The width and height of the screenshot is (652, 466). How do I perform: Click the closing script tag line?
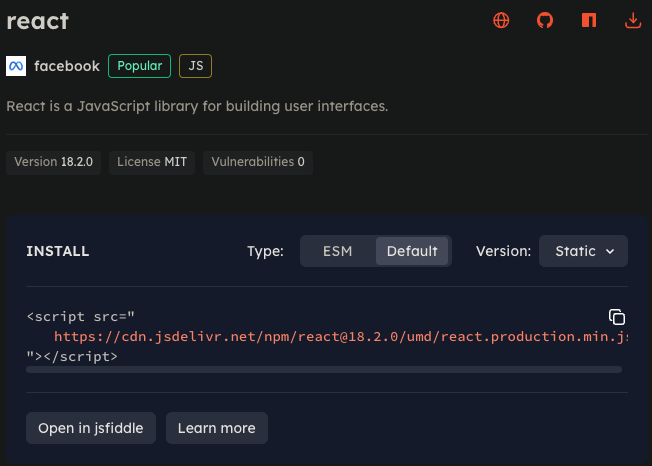pos(72,356)
